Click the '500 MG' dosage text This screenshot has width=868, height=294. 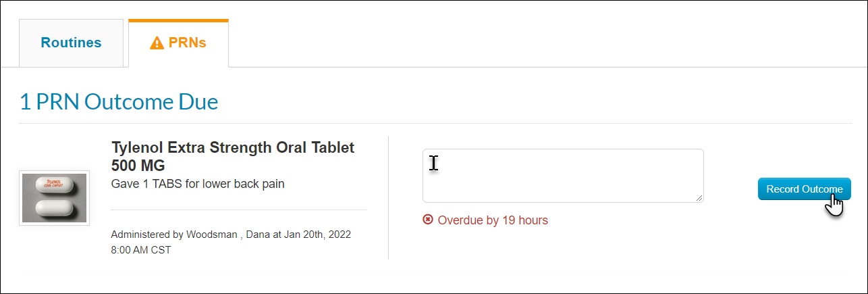tap(138, 165)
